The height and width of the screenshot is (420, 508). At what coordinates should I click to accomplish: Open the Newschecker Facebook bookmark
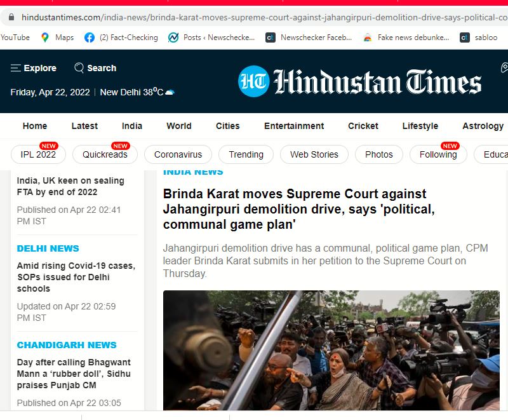click(x=309, y=37)
